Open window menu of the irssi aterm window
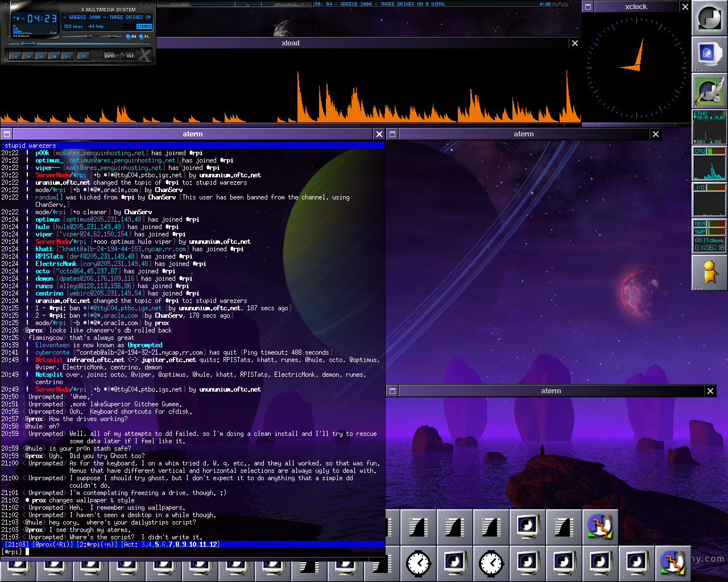Image resolution: width=728 pixels, height=582 pixels. click(7, 134)
